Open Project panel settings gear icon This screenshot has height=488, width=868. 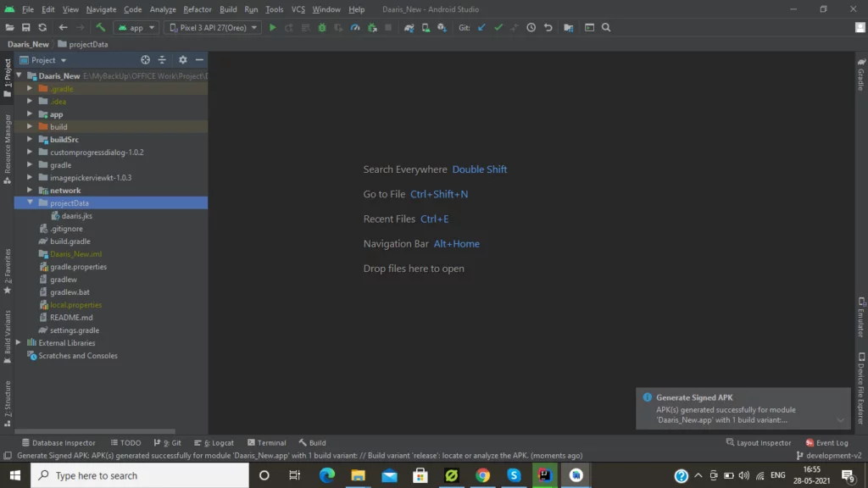click(x=182, y=60)
